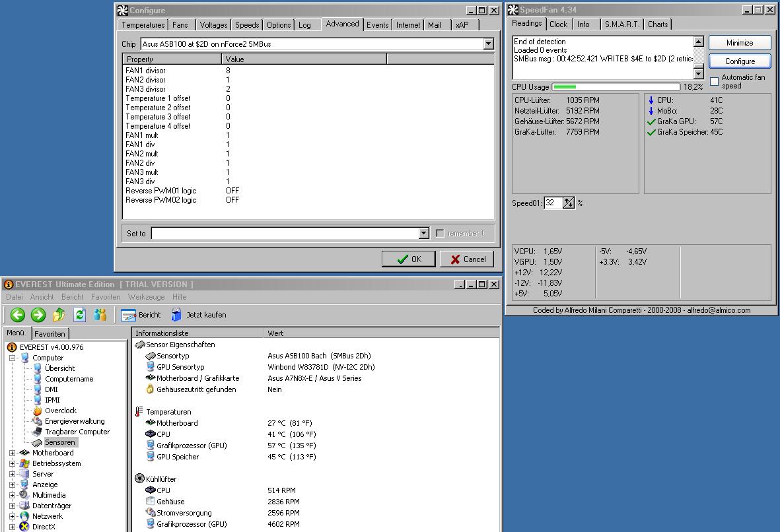Click the EVEREST users icon in toolbar

click(x=100, y=315)
